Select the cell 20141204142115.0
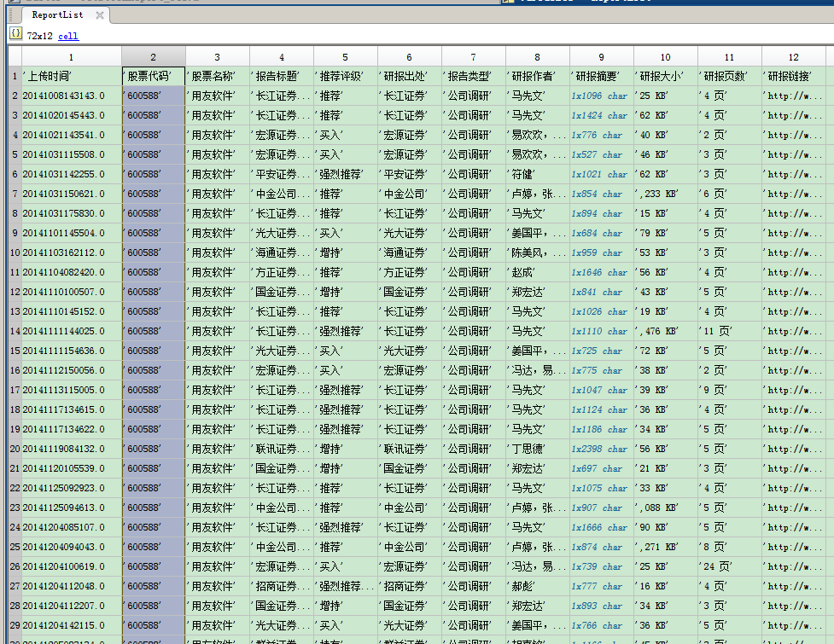 (x=71, y=625)
